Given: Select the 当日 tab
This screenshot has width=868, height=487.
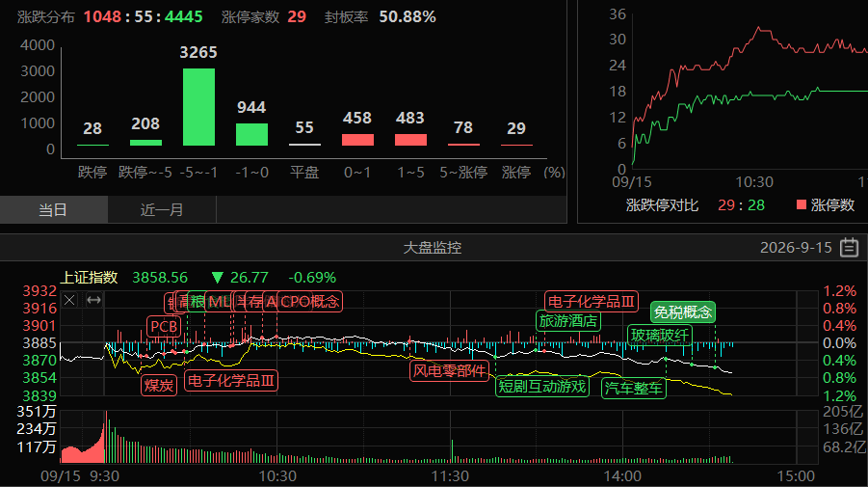Looking at the screenshot, I should pyautogui.click(x=53, y=209).
